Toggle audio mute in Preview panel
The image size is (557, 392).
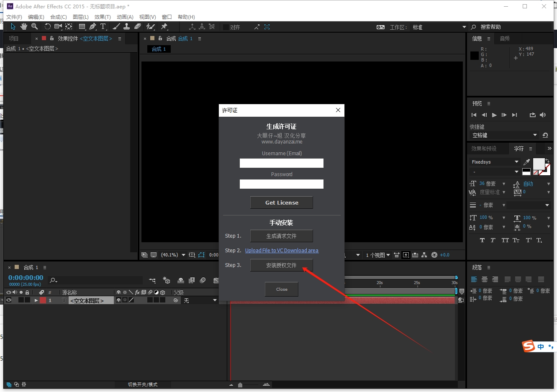pos(543,115)
